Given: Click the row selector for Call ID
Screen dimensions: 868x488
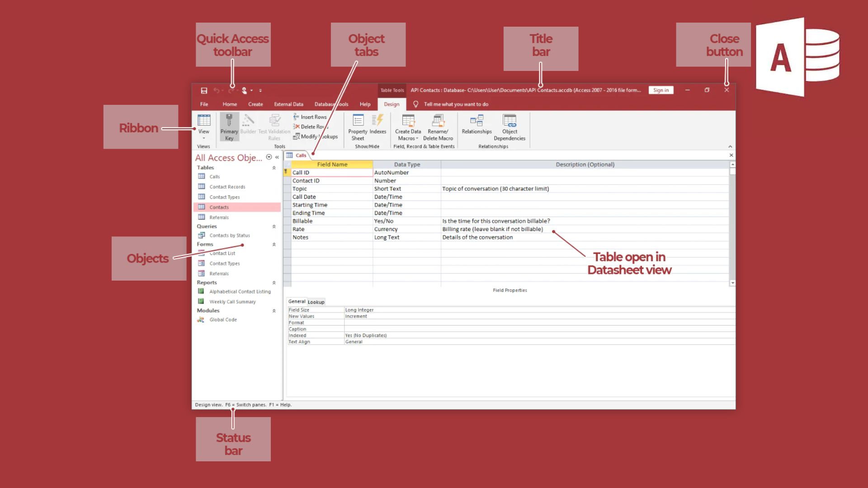Looking at the screenshot, I should (x=287, y=173).
